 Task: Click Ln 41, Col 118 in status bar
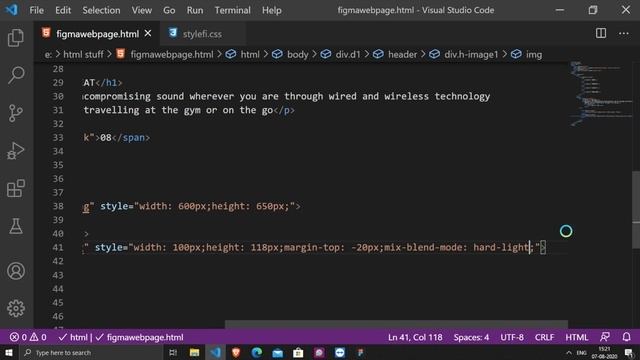coord(415,338)
